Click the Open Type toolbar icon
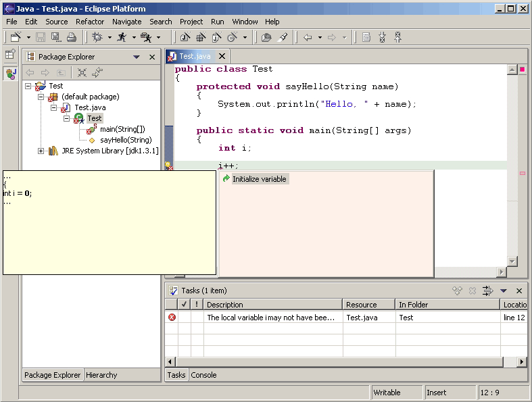 (266, 37)
